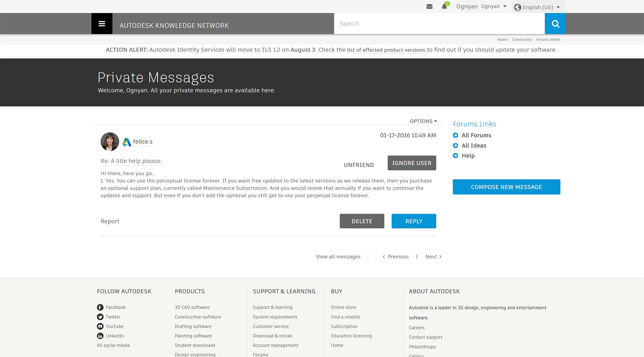Open All Ideas link
This screenshot has height=357, width=644.
tap(474, 146)
